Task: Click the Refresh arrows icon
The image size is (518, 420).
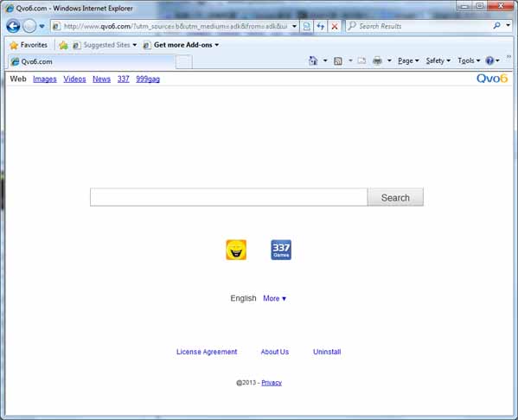Action: pos(321,26)
